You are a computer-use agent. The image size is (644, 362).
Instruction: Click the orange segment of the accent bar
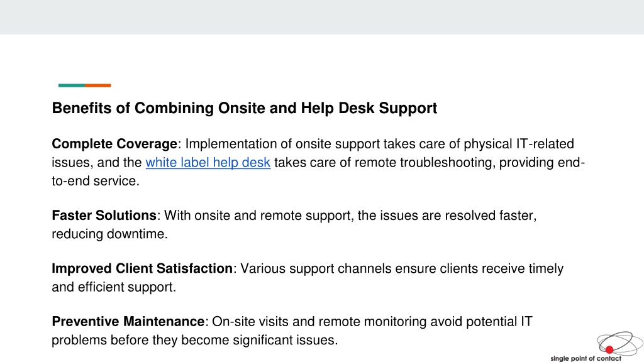[x=97, y=85]
